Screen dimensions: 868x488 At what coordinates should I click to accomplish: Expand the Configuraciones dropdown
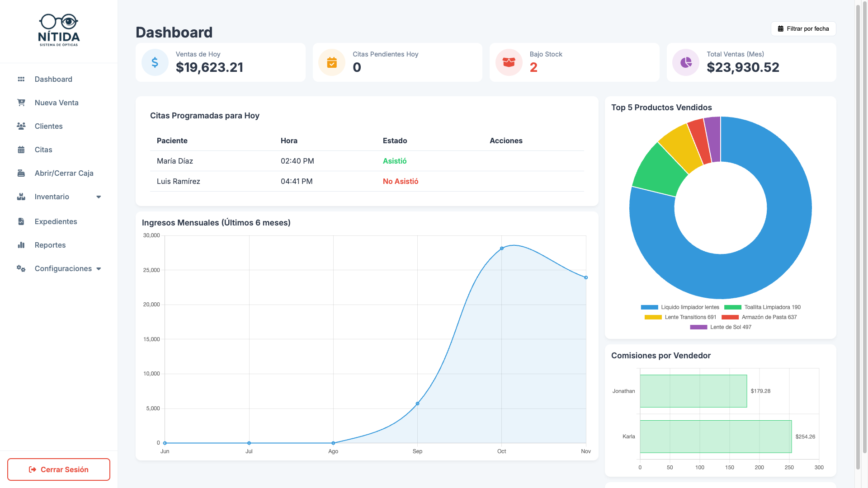click(x=99, y=268)
